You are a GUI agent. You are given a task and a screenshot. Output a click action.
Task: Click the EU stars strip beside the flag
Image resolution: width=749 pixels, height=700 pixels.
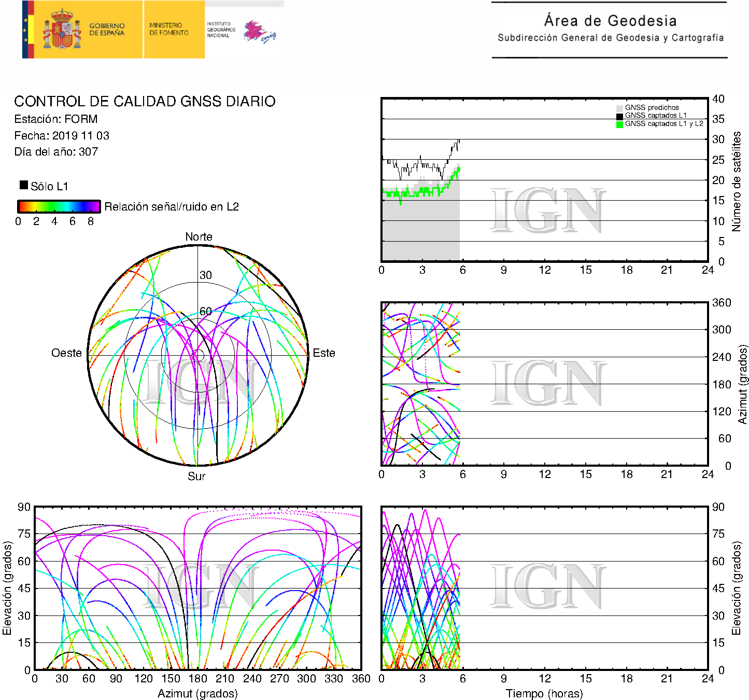[x=25, y=30]
